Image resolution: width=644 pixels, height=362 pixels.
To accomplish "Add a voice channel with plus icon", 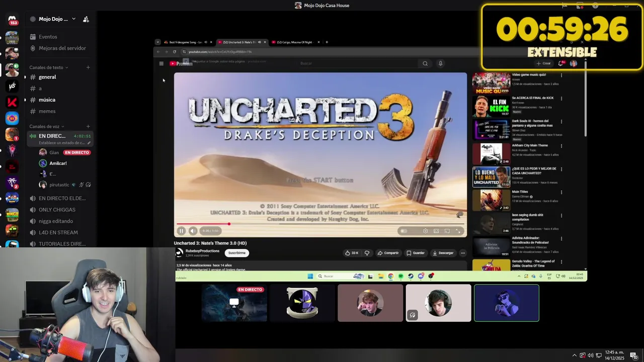I will (x=88, y=127).
